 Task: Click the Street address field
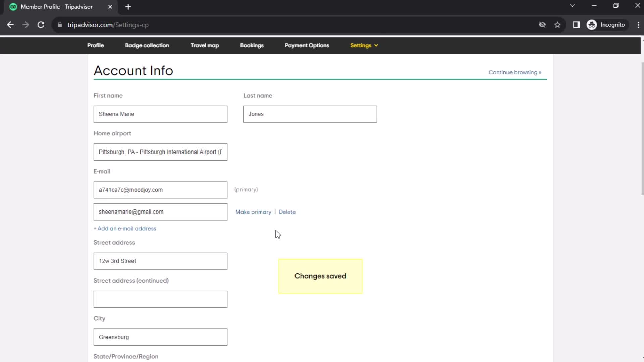tap(160, 261)
